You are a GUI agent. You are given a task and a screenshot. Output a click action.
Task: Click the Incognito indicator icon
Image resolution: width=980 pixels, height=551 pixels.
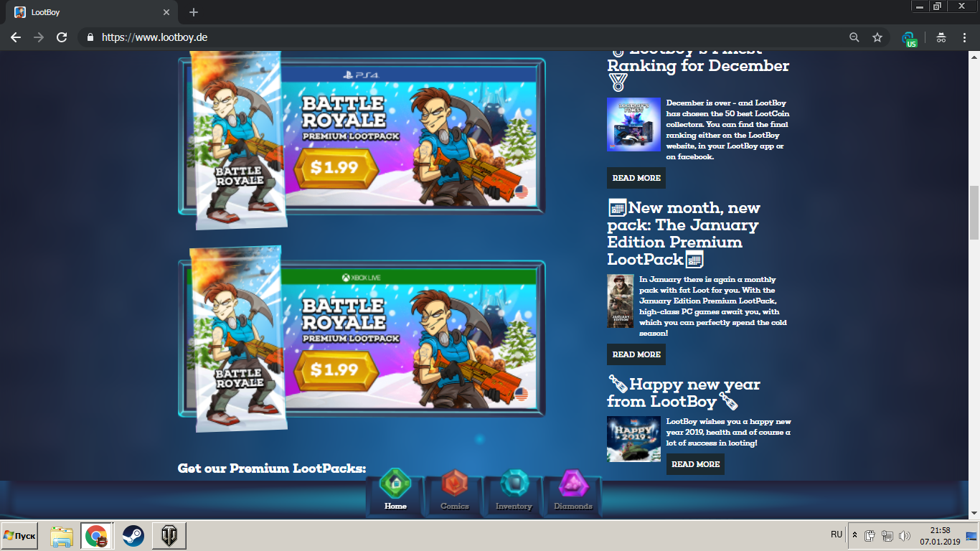coord(941,37)
